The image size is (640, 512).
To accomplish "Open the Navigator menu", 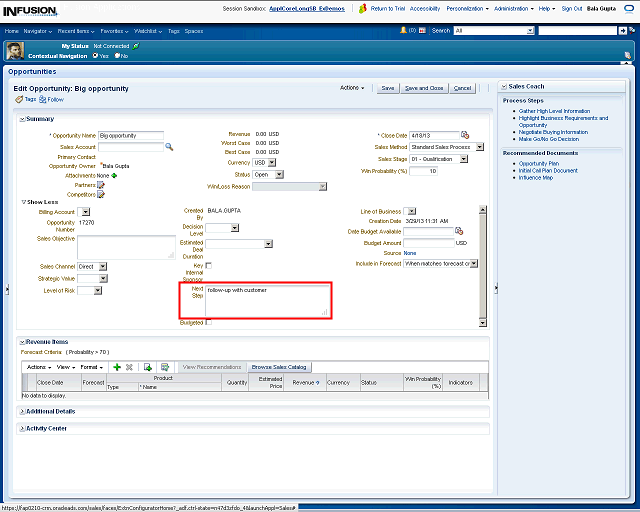I will [x=39, y=30].
